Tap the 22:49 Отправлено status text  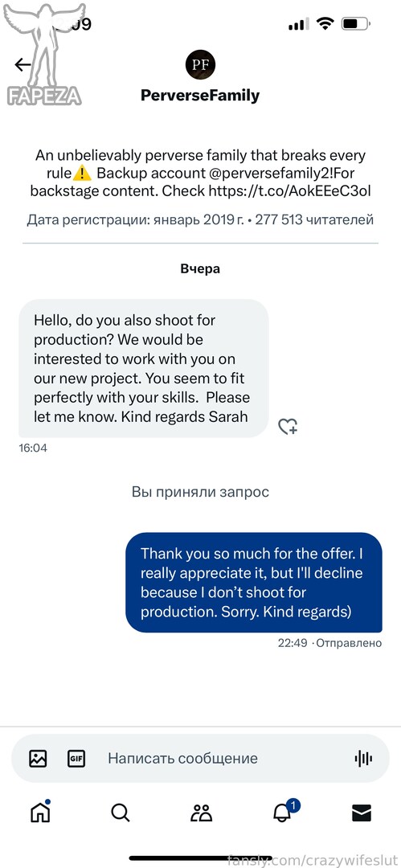tap(330, 643)
